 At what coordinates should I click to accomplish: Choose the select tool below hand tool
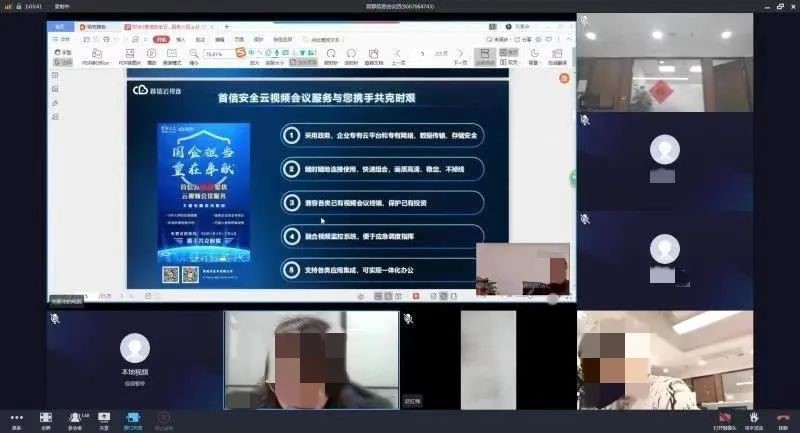(x=63, y=62)
